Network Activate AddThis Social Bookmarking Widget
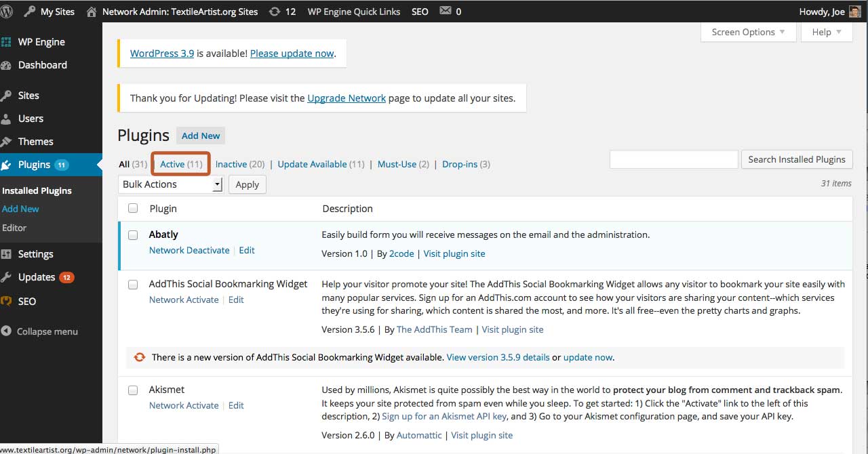Screen dimensions: 868x454 tap(184, 300)
